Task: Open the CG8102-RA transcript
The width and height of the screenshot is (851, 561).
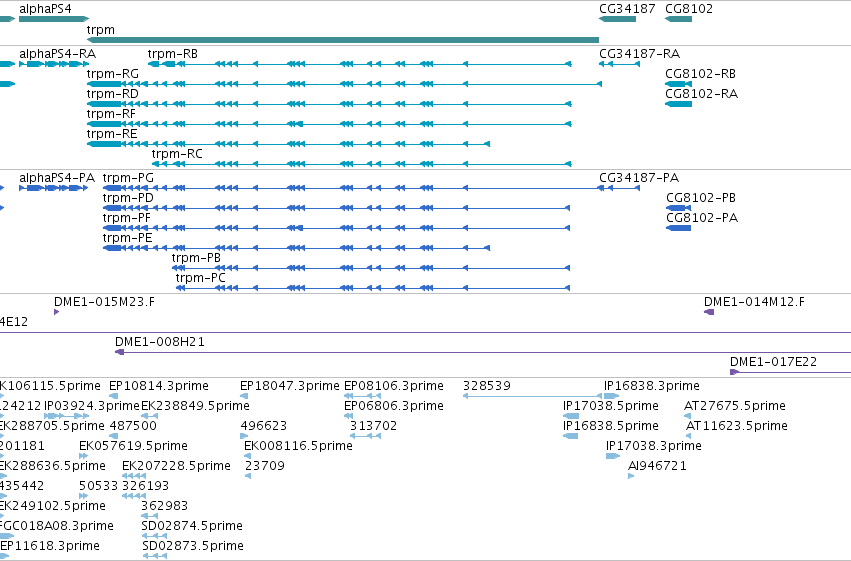Action: [x=701, y=94]
